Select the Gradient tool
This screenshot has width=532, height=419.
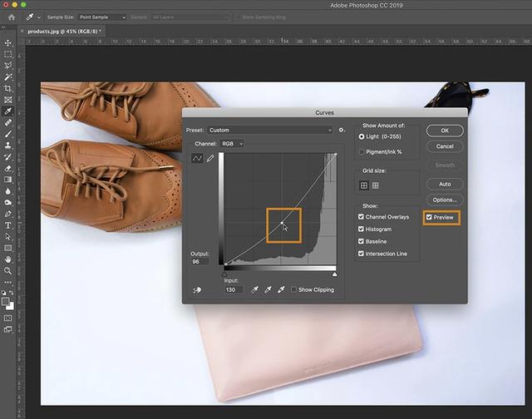pos(7,180)
